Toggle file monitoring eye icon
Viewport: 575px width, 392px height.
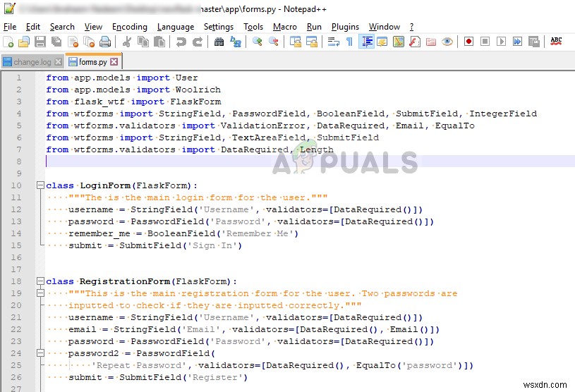click(447, 42)
